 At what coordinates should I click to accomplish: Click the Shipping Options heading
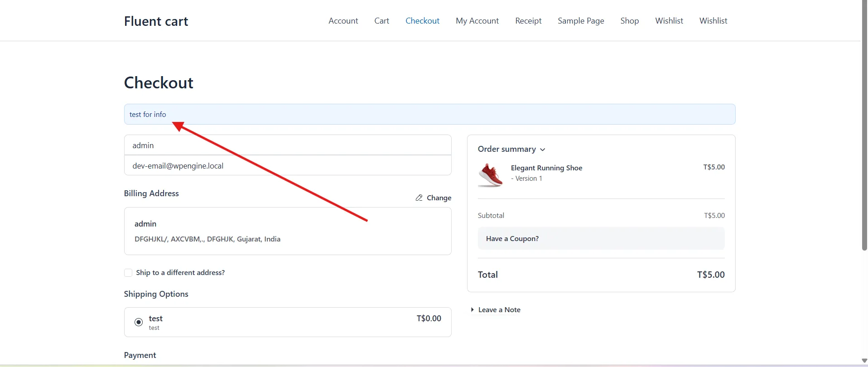pos(156,294)
